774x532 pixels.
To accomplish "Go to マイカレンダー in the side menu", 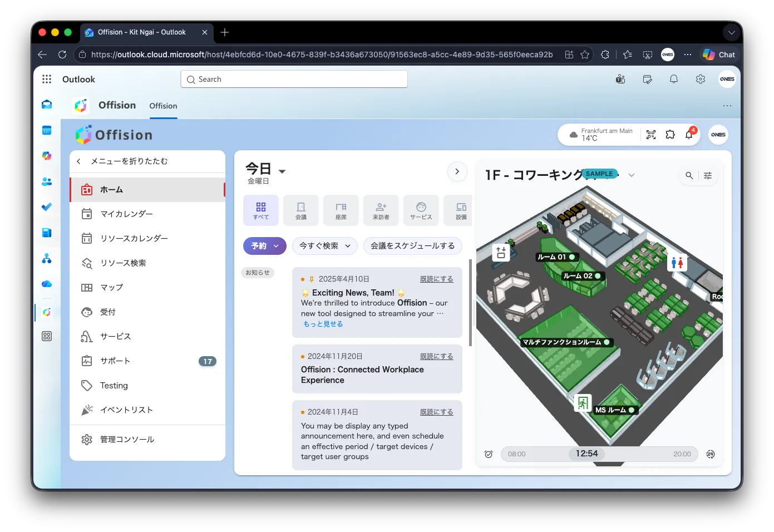I will pyautogui.click(x=147, y=214).
